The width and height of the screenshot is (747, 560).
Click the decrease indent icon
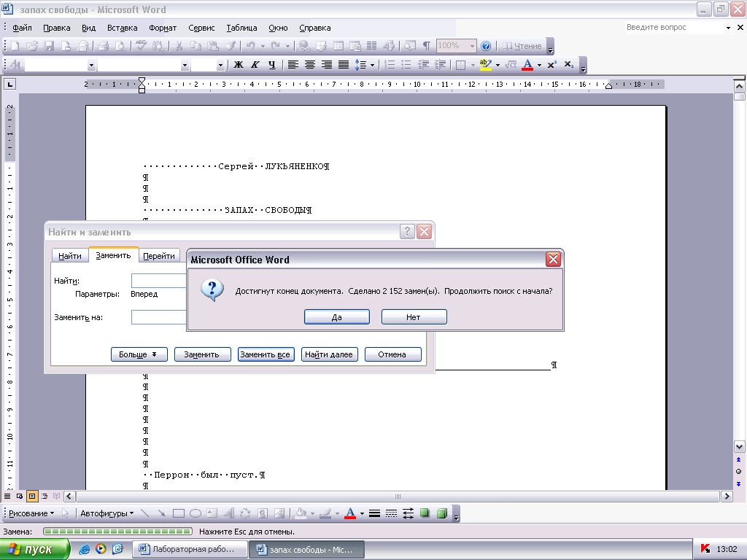point(424,65)
